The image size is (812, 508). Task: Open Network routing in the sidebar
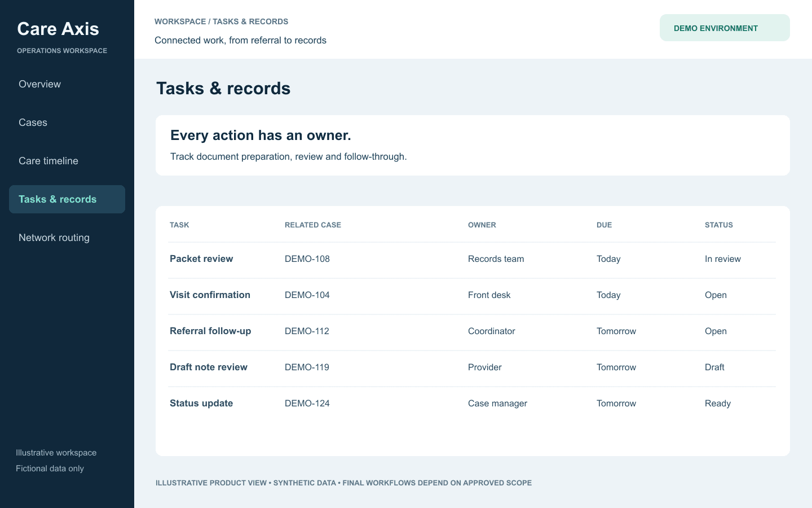(67, 238)
